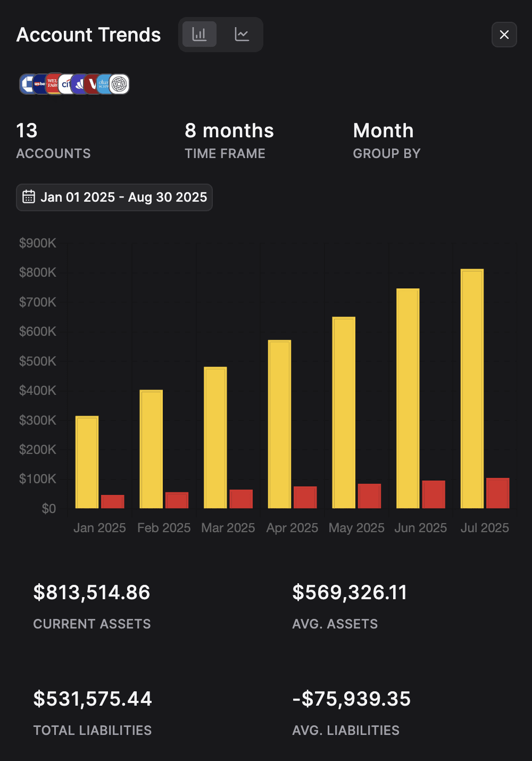Click the Citi bank account icon

(x=65, y=84)
